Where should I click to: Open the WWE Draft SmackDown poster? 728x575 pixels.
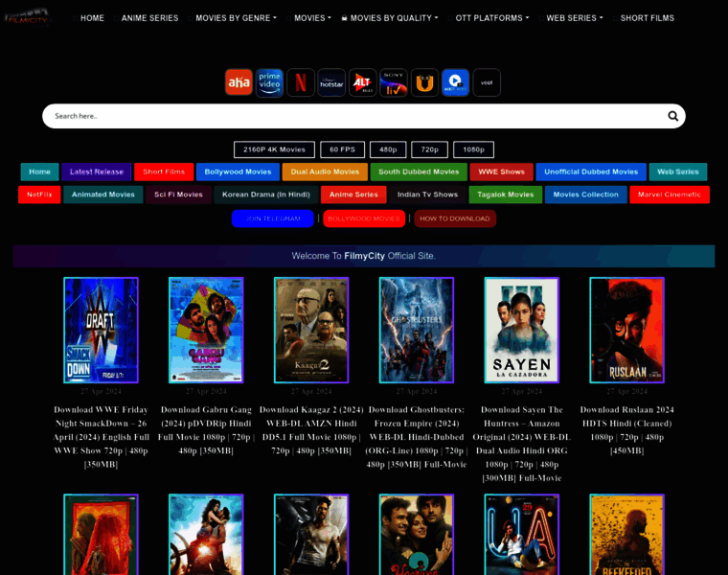pyautogui.click(x=101, y=331)
